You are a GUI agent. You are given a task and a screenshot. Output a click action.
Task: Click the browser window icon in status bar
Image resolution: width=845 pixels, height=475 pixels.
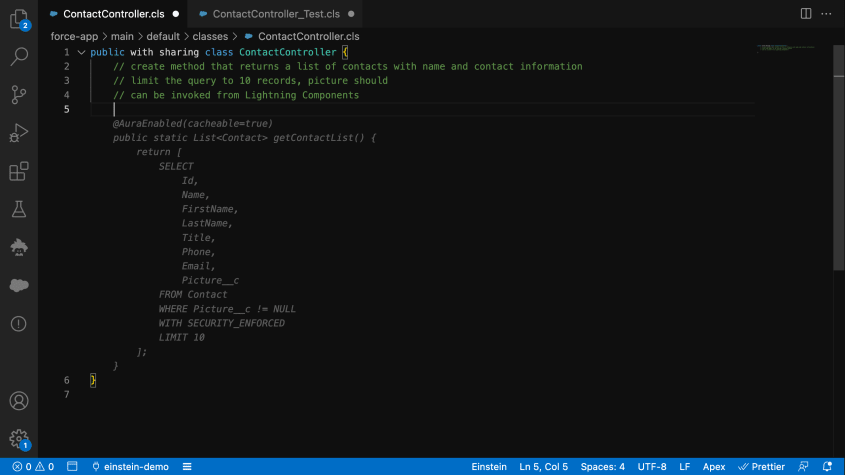(72, 466)
